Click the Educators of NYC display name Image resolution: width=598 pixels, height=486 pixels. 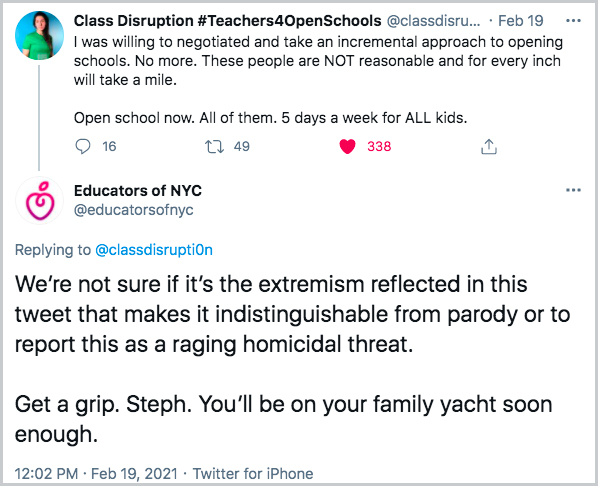(x=138, y=190)
